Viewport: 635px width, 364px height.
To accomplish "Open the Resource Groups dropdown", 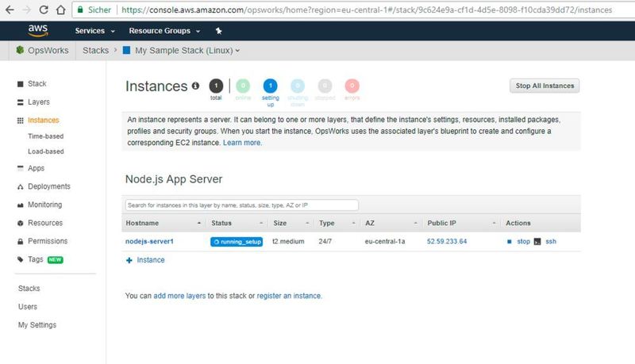I will point(164,31).
